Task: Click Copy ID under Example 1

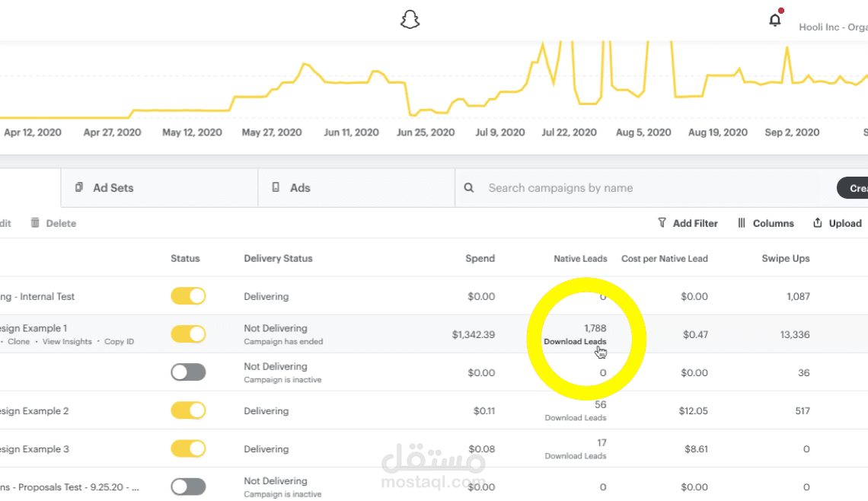Action: [119, 342]
